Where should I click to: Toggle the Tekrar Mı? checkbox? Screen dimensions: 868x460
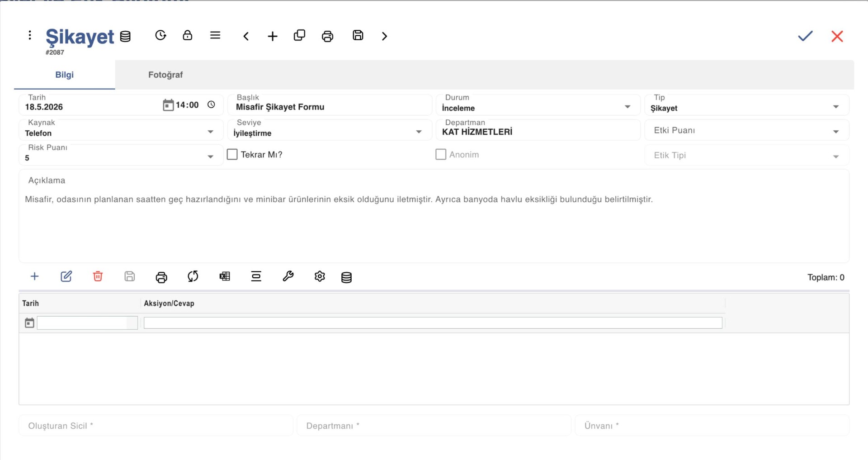pos(232,154)
